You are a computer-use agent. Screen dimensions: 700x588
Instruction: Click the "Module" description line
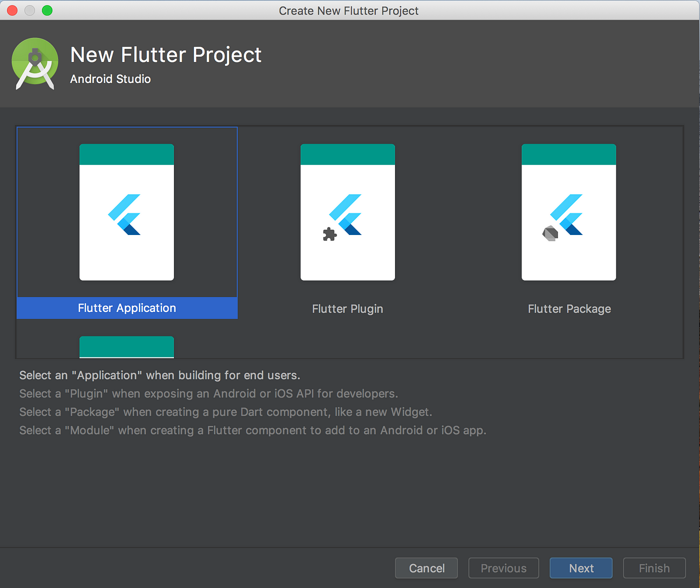[x=252, y=430]
